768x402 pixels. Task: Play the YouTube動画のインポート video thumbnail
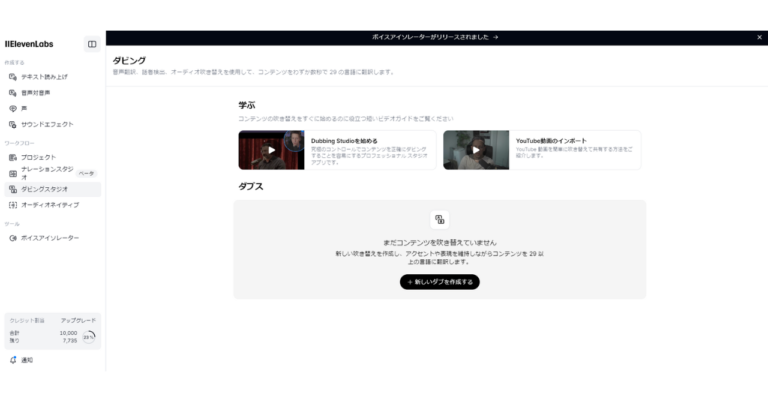(476, 150)
